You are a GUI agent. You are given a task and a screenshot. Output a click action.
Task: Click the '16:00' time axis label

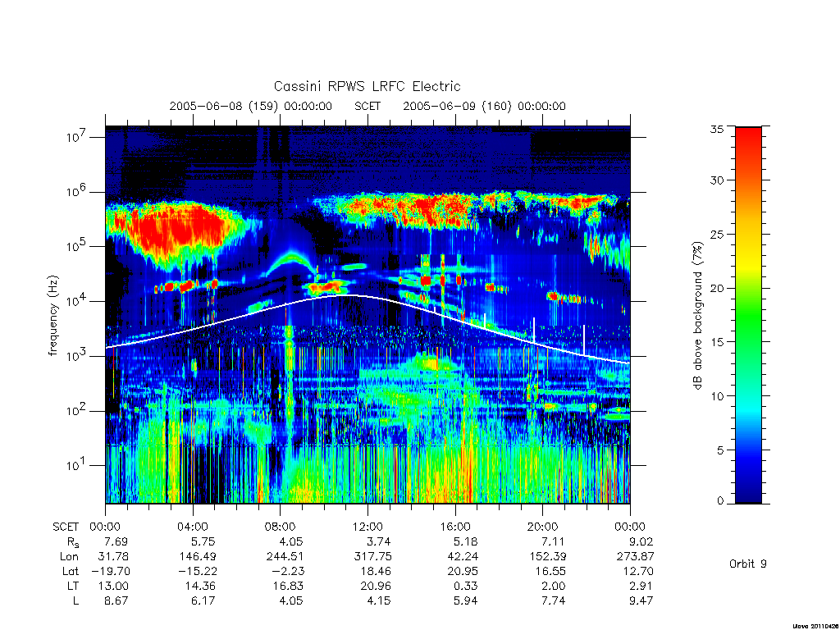[x=454, y=527]
